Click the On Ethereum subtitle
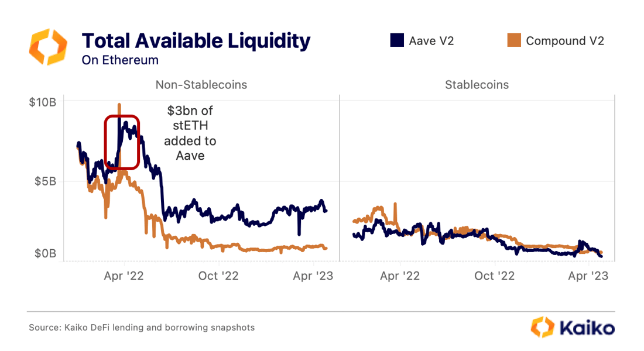The image size is (644, 351). click(x=120, y=60)
